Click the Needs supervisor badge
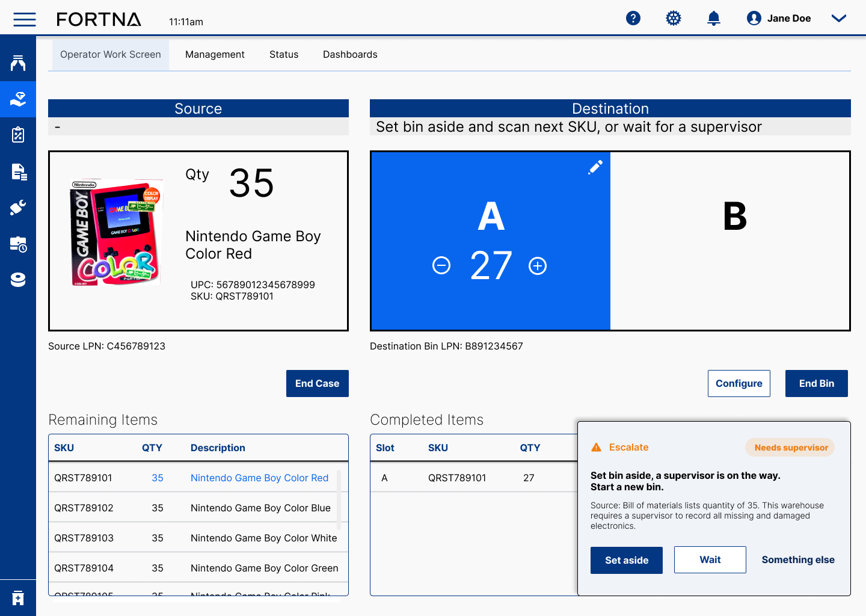The width and height of the screenshot is (866, 616). 790,448
